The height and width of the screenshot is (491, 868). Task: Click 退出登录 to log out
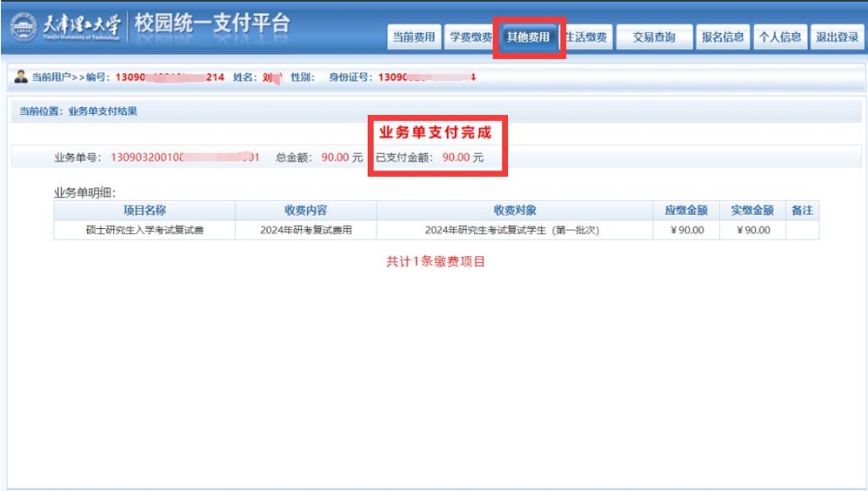[x=837, y=37]
